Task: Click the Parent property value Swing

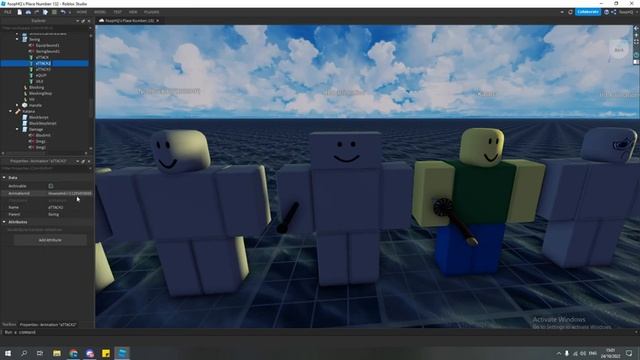Action: 53,214
